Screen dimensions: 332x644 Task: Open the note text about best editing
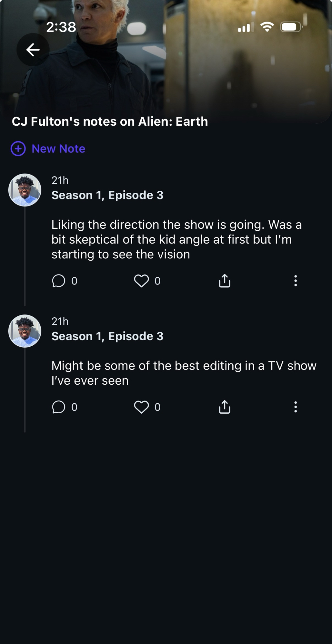coord(184,373)
